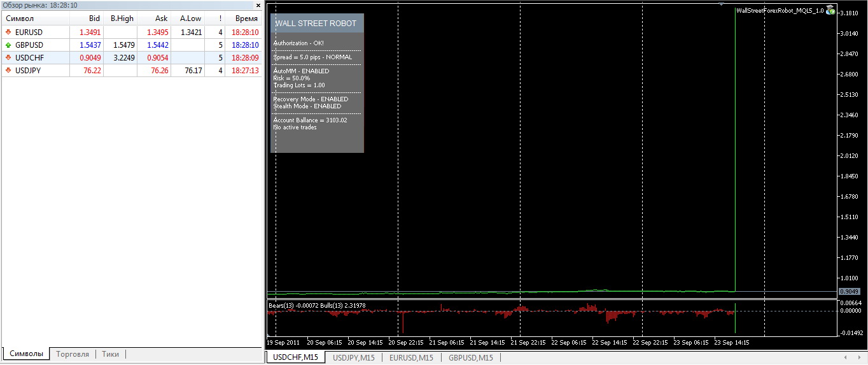Select the USDCHF,M15 chart tab
The height and width of the screenshot is (365, 868).
[x=296, y=357]
